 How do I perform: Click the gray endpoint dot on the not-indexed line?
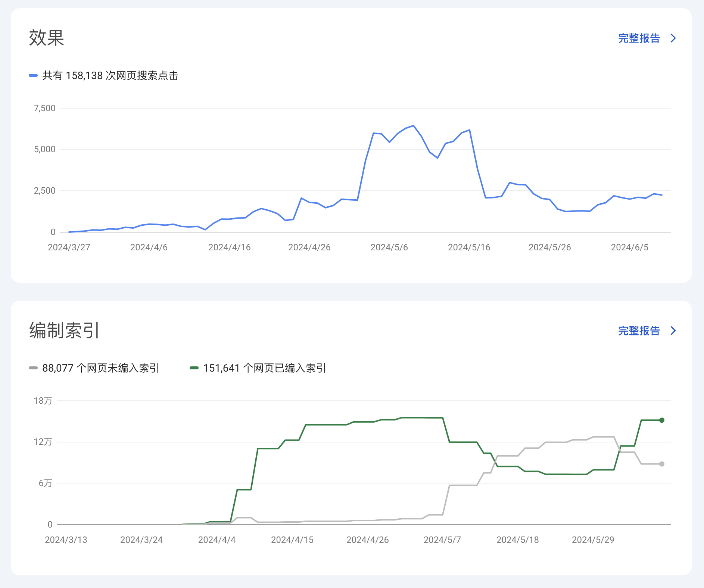coord(662,464)
